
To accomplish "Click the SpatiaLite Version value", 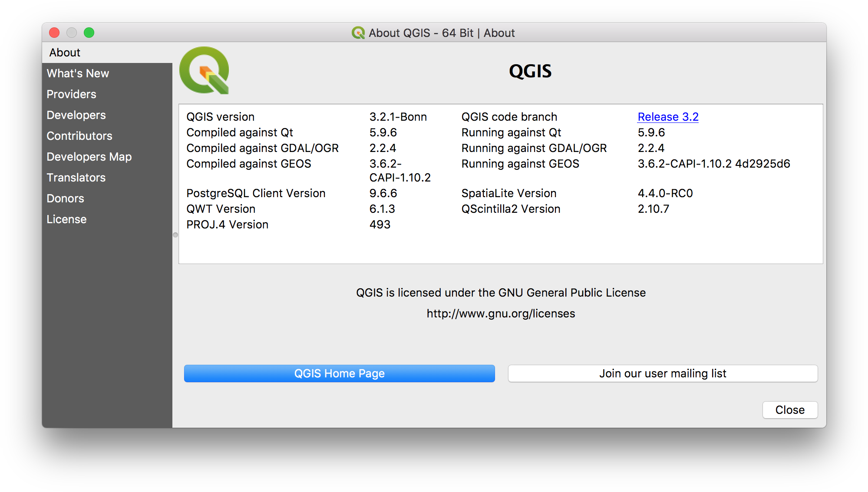I will click(x=664, y=193).
